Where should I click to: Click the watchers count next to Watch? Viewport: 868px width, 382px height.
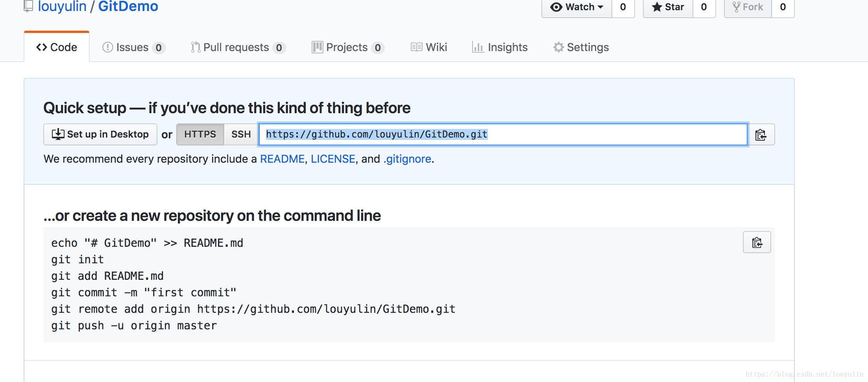pos(623,7)
